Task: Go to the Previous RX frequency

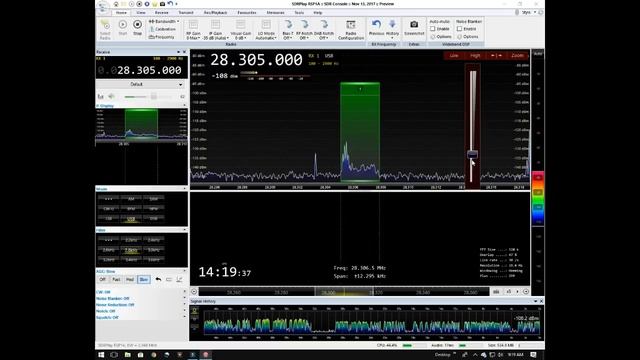Action: pos(376,27)
